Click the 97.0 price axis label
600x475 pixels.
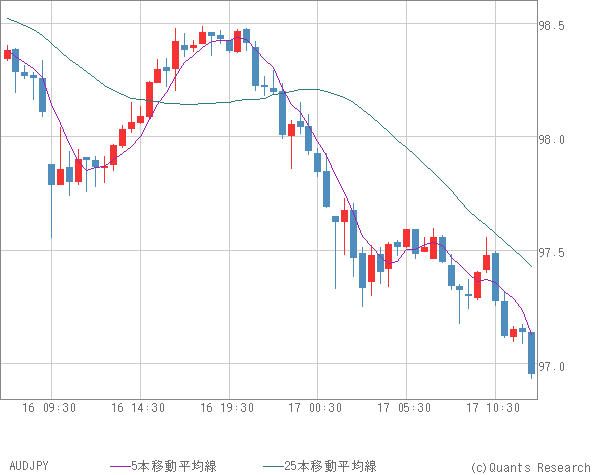pos(552,367)
